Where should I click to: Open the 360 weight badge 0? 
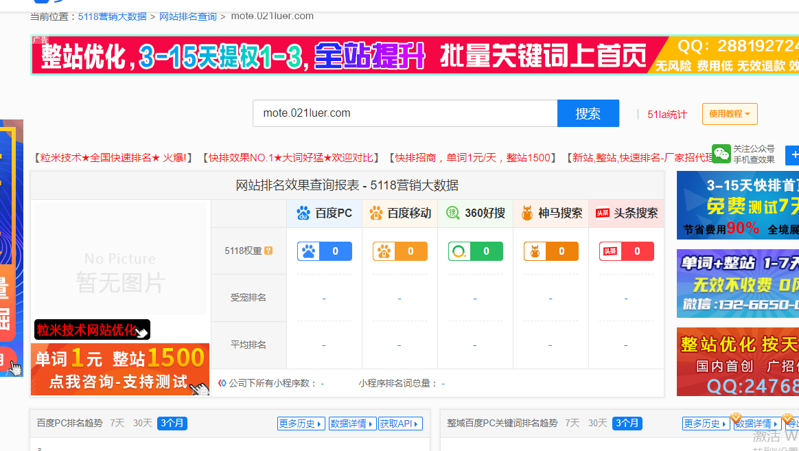tap(475, 251)
